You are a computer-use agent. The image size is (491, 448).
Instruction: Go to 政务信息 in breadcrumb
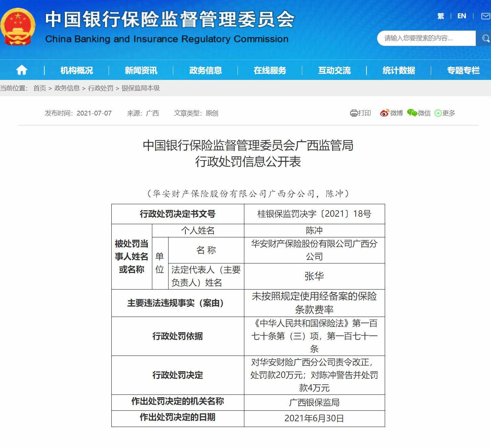pyautogui.click(x=67, y=88)
